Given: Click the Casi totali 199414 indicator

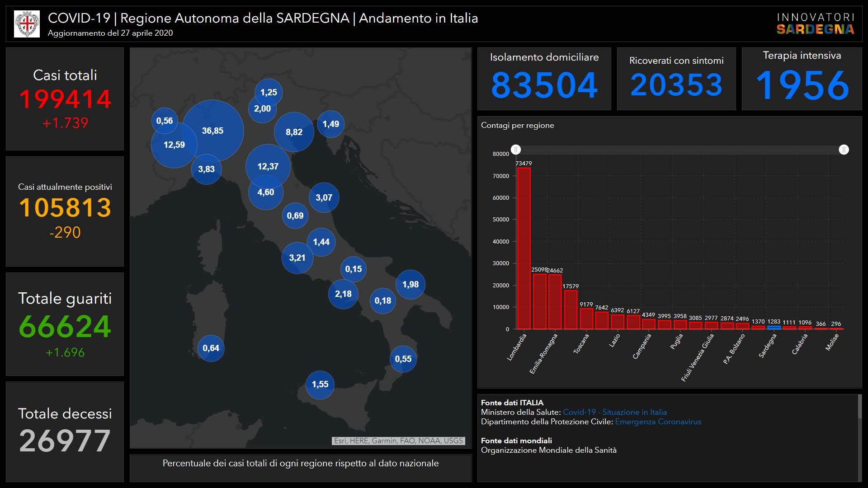Looking at the screenshot, I should pyautogui.click(x=65, y=99).
